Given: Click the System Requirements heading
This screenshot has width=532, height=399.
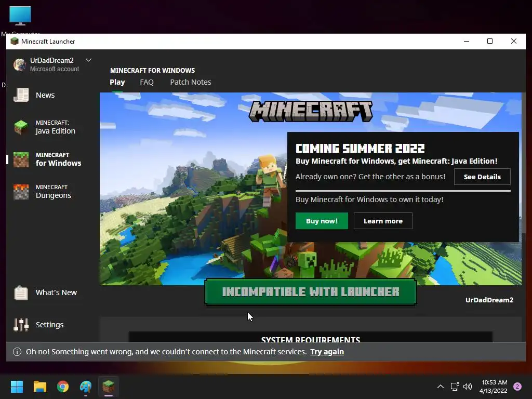Looking at the screenshot, I should [x=311, y=339].
